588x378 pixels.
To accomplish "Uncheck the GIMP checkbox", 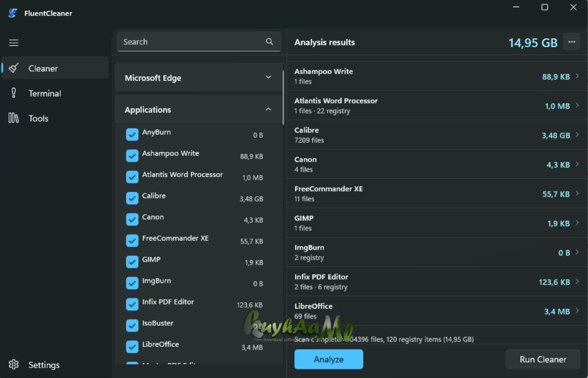I will [x=132, y=262].
